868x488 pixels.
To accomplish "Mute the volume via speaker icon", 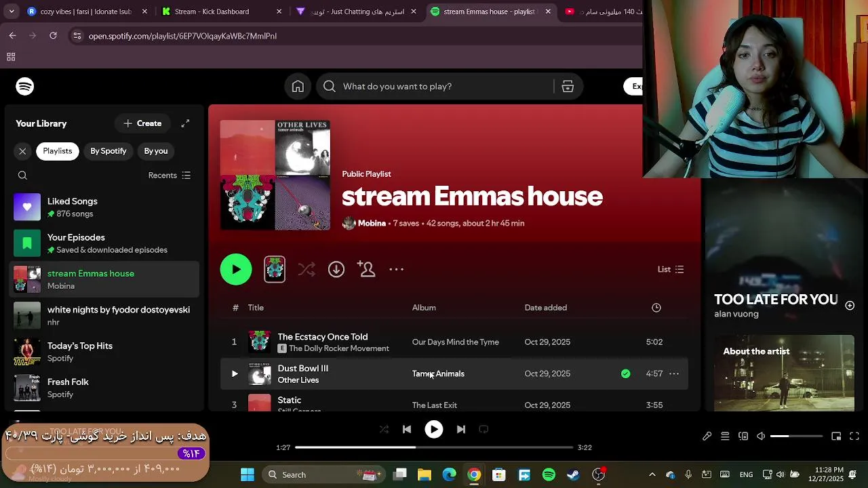I will tap(761, 436).
